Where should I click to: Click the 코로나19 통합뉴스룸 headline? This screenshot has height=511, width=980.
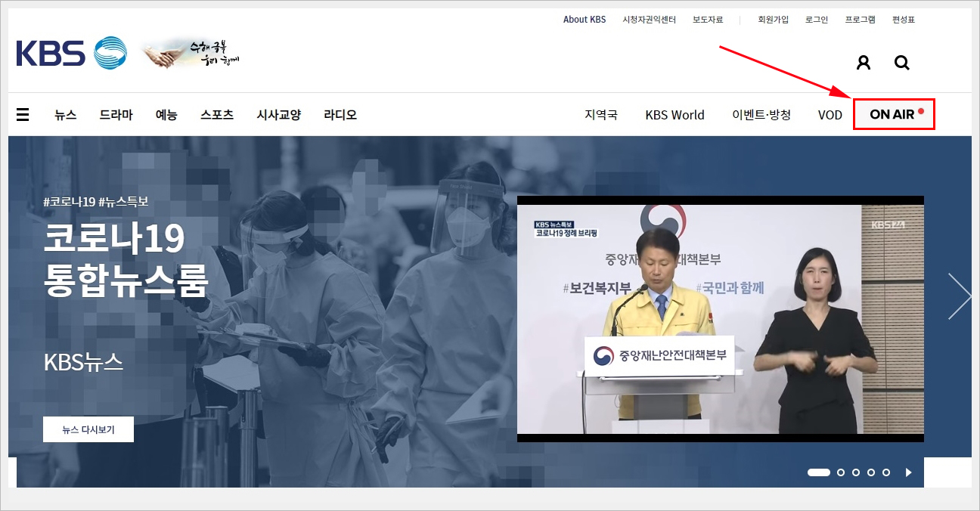tap(126, 260)
